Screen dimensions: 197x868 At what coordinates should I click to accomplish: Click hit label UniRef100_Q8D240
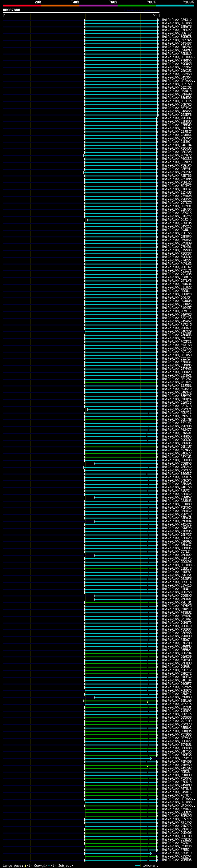coord(177,467)
